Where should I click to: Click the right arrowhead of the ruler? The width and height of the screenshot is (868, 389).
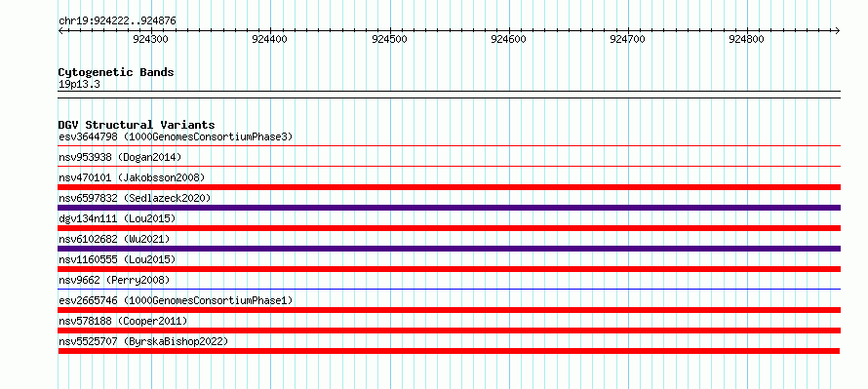point(838,30)
